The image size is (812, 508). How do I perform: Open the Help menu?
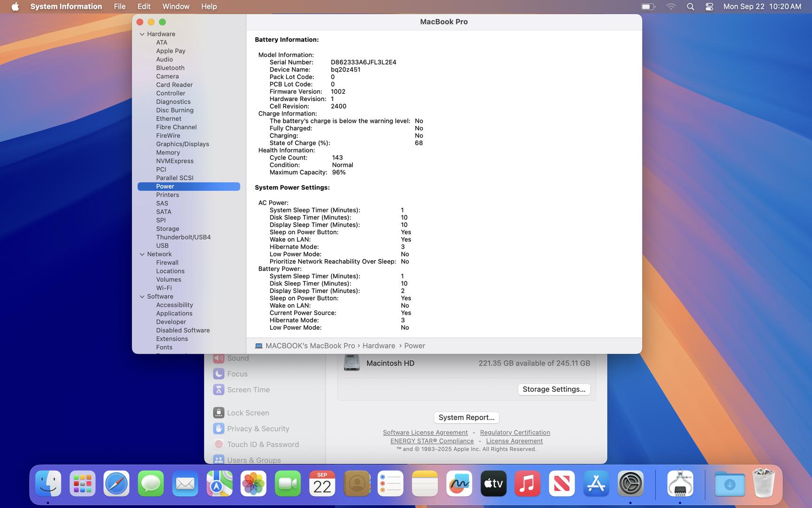click(209, 7)
